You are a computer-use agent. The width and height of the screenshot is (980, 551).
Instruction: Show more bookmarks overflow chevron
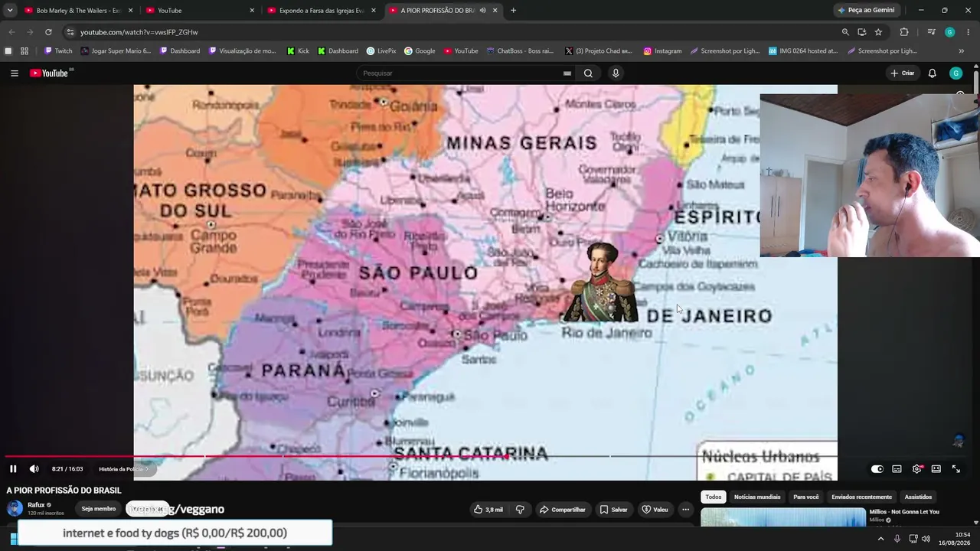pos(962,51)
